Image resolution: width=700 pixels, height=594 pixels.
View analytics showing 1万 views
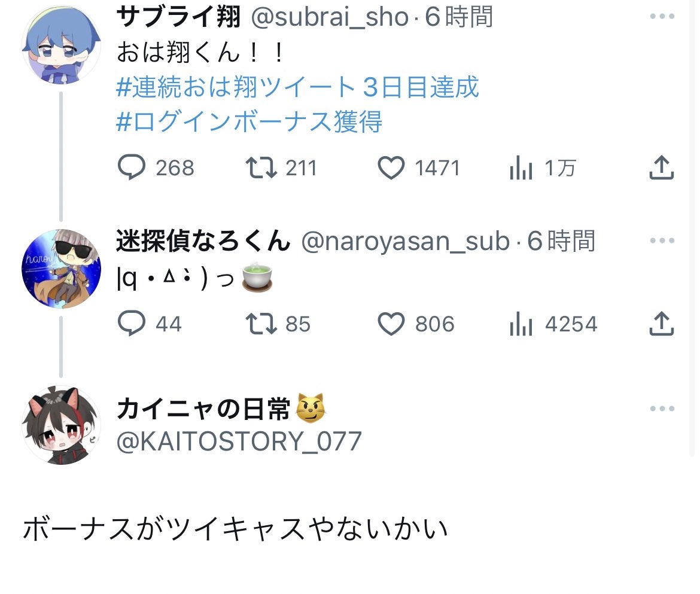coord(521,167)
